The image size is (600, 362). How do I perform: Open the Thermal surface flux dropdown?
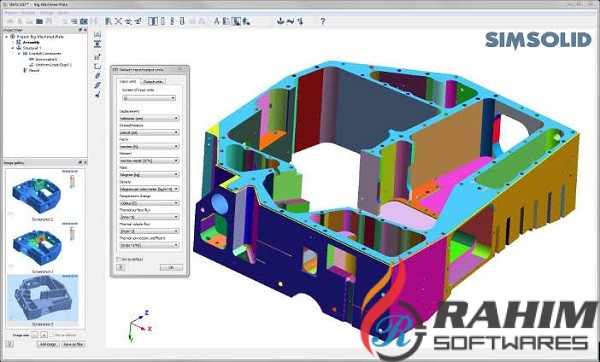coord(149,217)
